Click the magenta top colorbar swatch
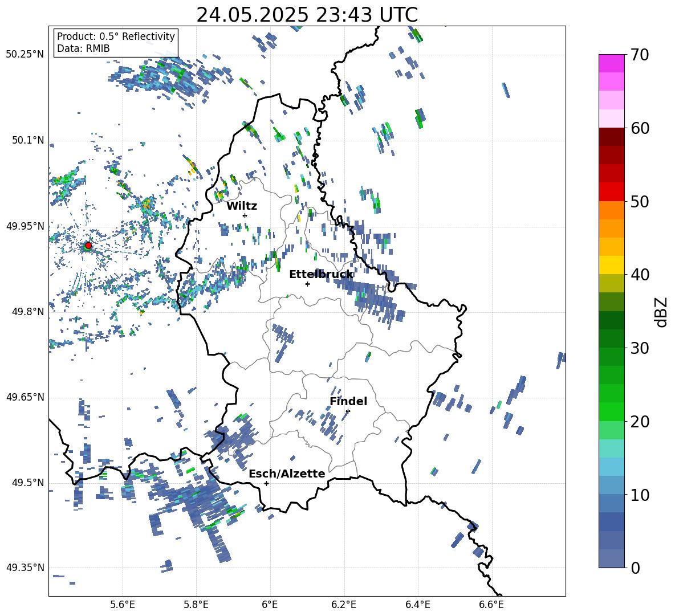Viewport: 675px width, 616px height. [611, 64]
